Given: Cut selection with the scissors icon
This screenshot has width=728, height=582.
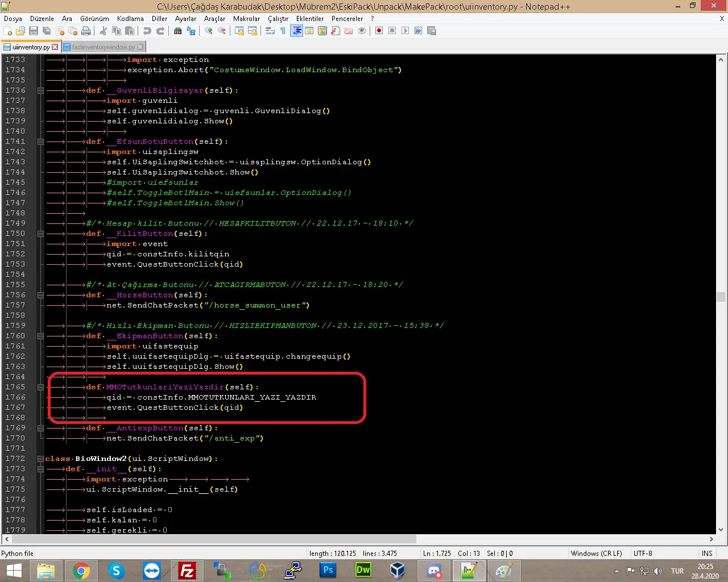Looking at the screenshot, I should (104, 31).
